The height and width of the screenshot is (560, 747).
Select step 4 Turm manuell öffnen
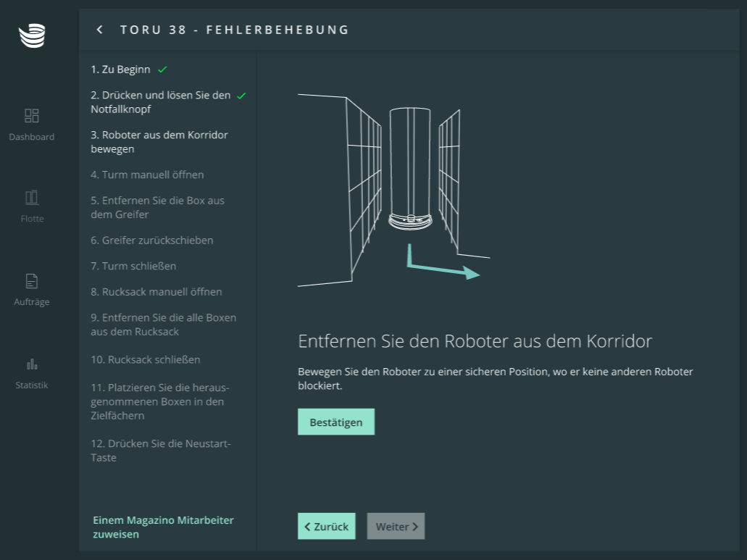pyautogui.click(x=147, y=175)
